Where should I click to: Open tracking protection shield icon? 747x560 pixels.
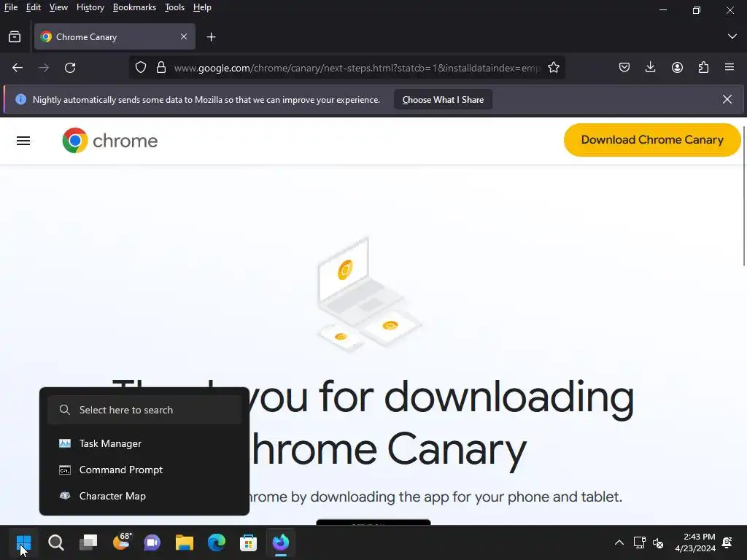coord(141,68)
